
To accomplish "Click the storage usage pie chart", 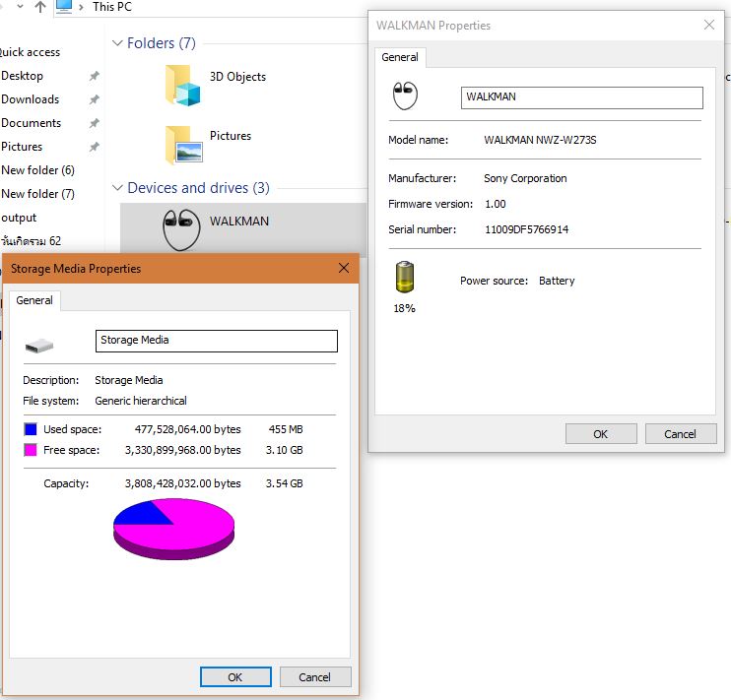I will point(174,529).
